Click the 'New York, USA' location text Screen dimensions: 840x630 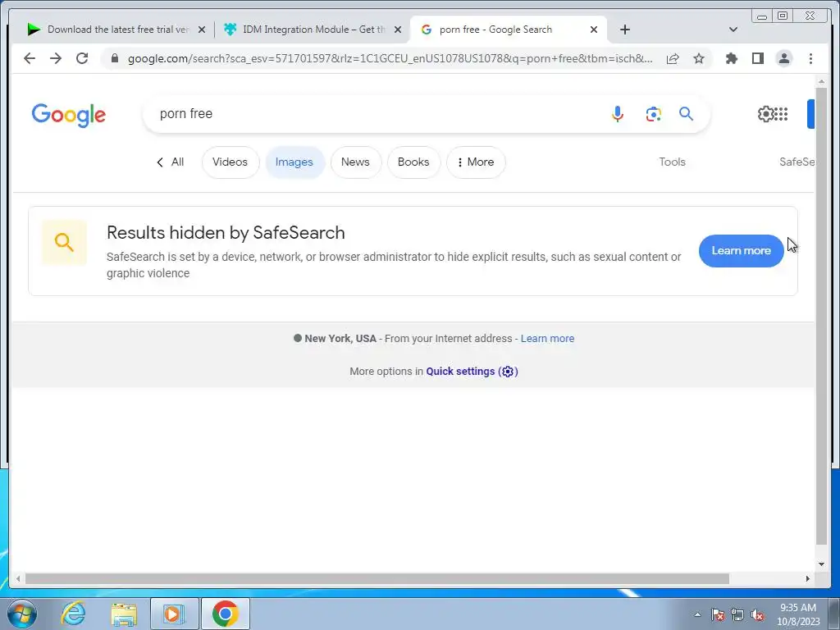(x=340, y=339)
